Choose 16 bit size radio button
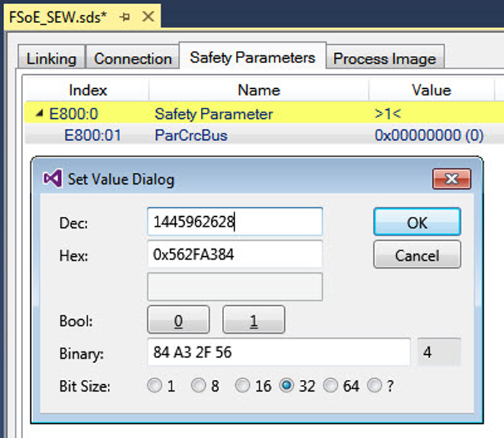The image size is (504, 438). (x=242, y=386)
